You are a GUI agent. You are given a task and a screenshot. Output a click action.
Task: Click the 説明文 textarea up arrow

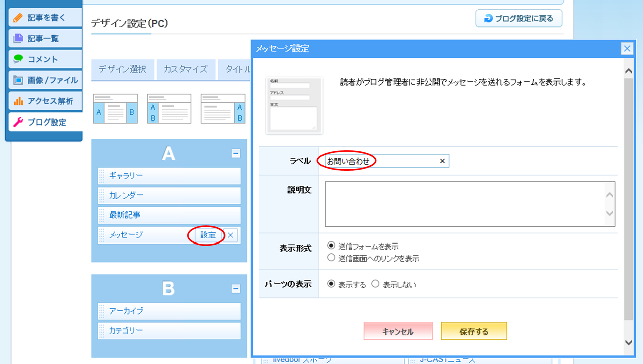(x=610, y=195)
